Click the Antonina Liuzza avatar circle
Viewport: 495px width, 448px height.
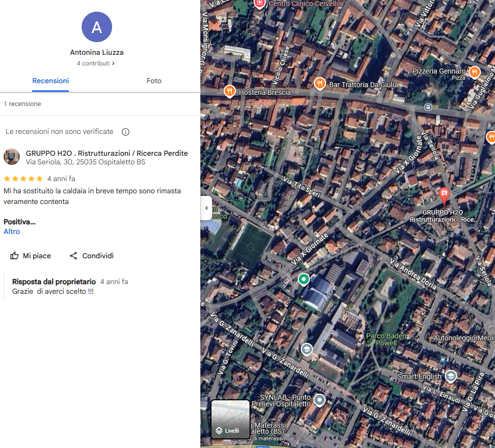click(96, 27)
